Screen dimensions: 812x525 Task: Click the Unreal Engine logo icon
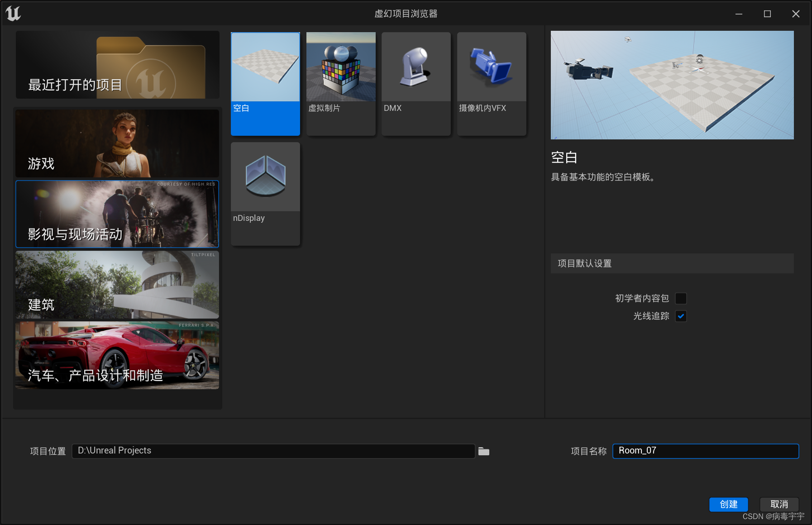pyautogui.click(x=13, y=13)
